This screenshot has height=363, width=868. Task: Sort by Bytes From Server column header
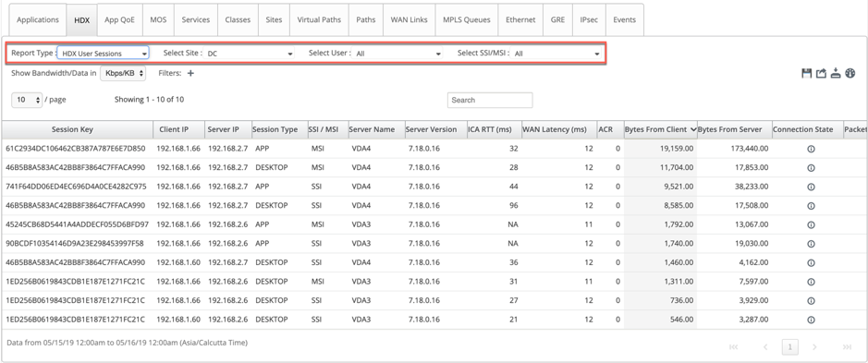click(x=735, y=129)
